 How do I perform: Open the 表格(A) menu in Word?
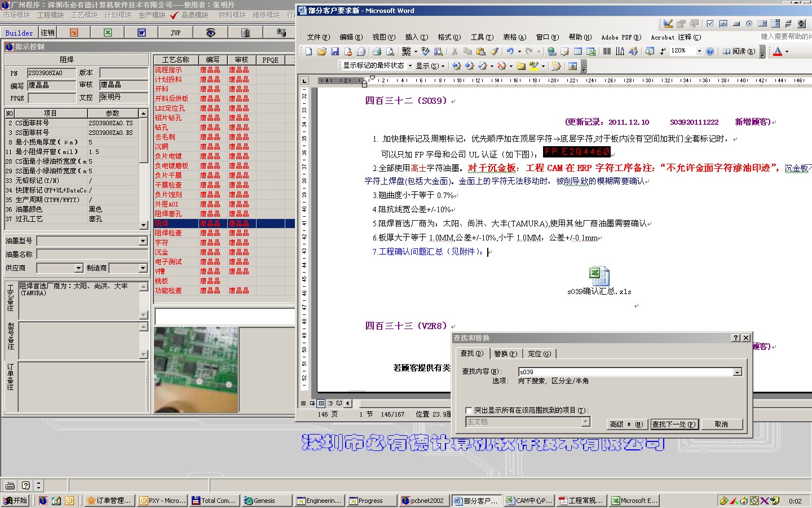point(514,37)
